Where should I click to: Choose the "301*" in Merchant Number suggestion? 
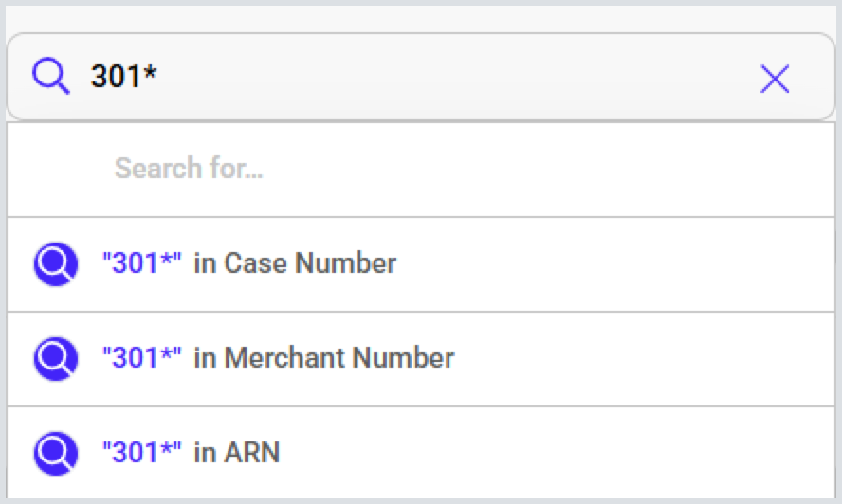(x=278, y=358)
